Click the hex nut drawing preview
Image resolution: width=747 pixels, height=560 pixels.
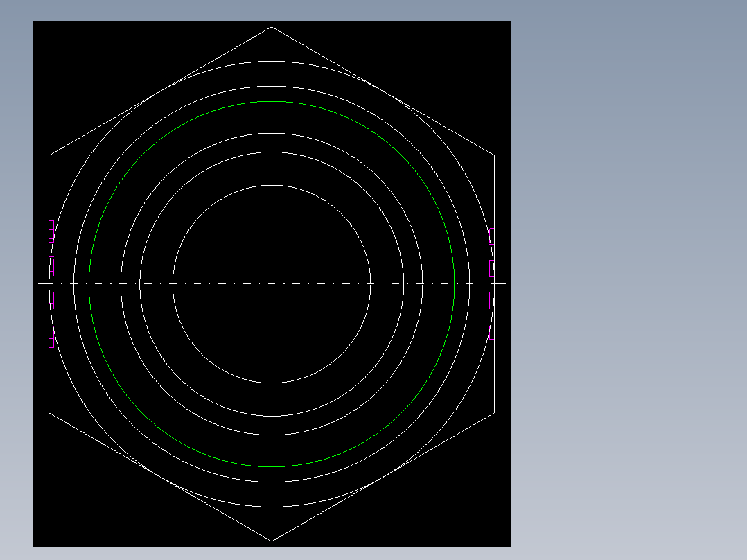click(272, 284)
